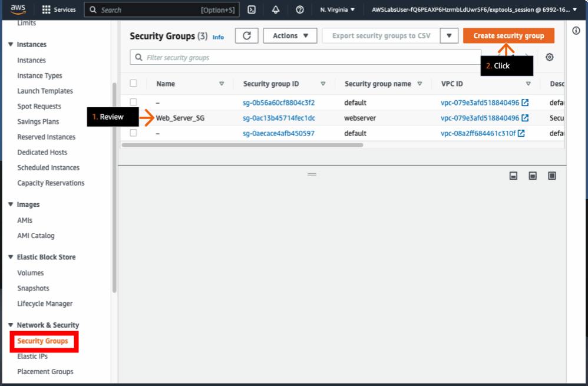The image size is (588, 386).
Task: Check the select-all checkbox in table header
Action: click(x=133, y=84)
